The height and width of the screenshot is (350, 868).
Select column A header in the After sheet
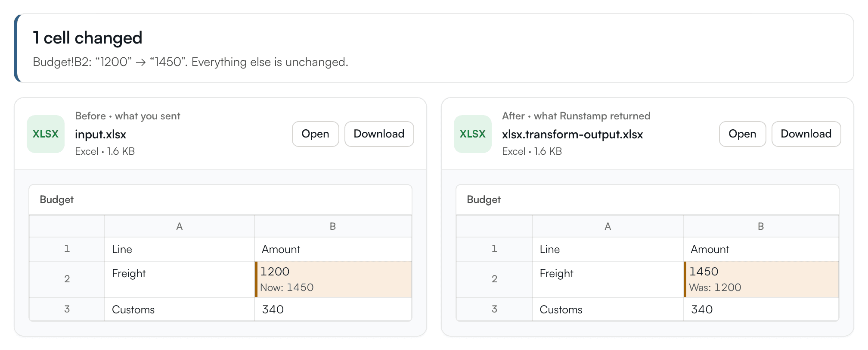[608, 226]
